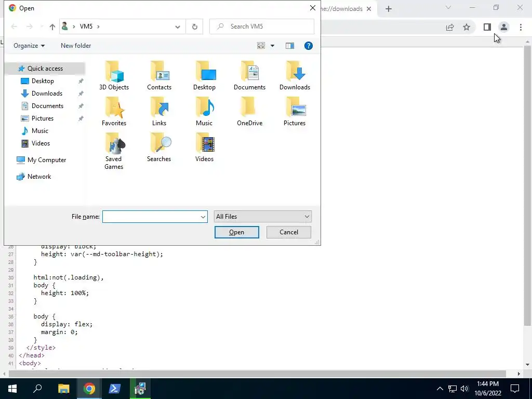Show hidden system tray icons
The height and width of the screenshot is (399, 532).
pyautogui.click(x=440, y=389)
